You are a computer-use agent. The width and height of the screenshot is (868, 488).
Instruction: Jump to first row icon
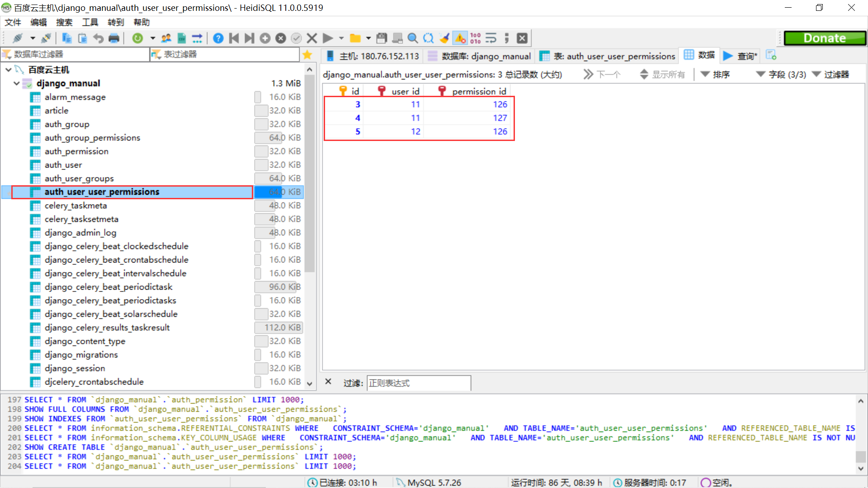(234, 38)
